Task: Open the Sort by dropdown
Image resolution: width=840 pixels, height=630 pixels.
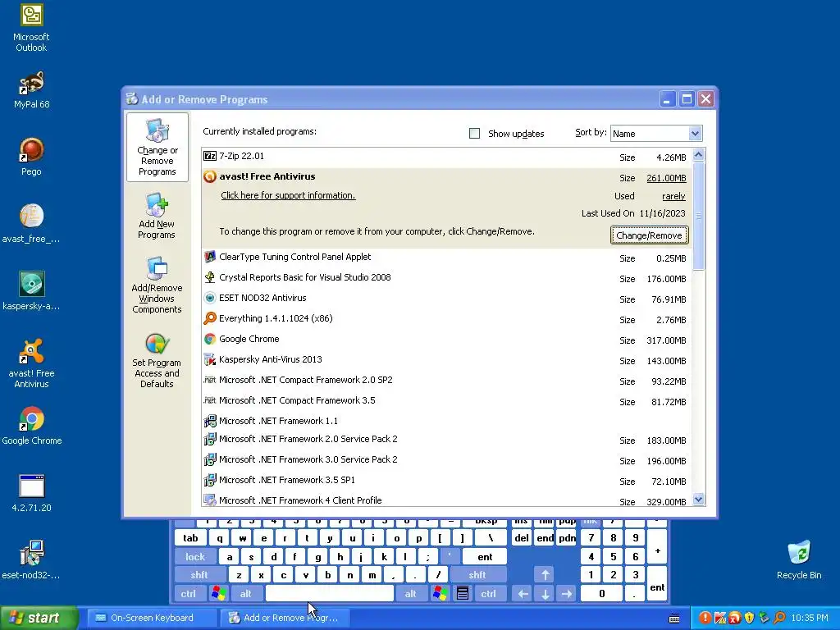Action: point(695,134)
